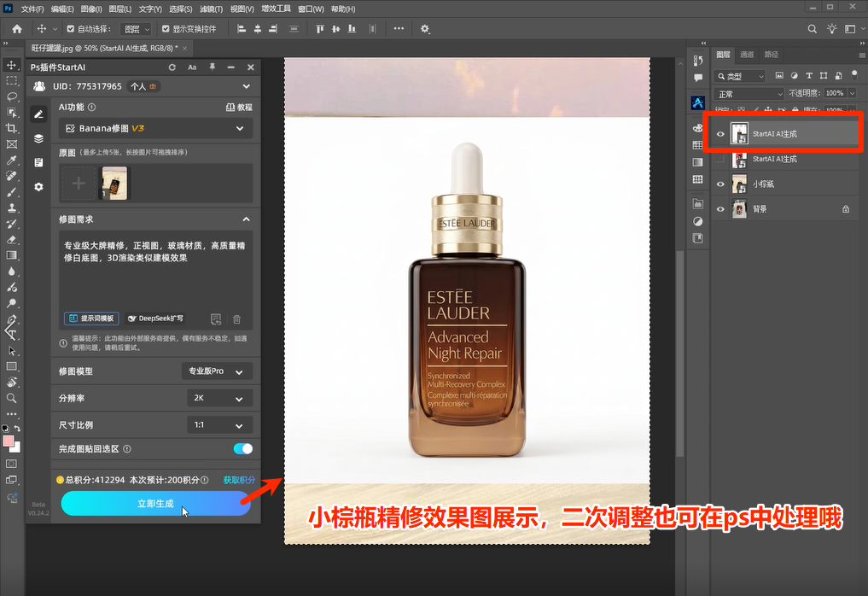Click the add image plus button
Image resolution: width=868 pixels, height=596 pixels.
79,184
